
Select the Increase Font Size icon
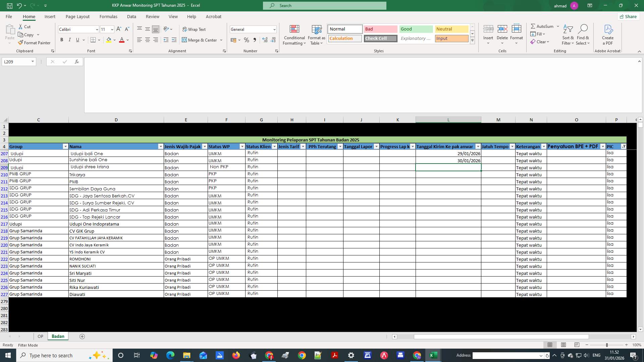pyautogui.click(x=118, y=29)
